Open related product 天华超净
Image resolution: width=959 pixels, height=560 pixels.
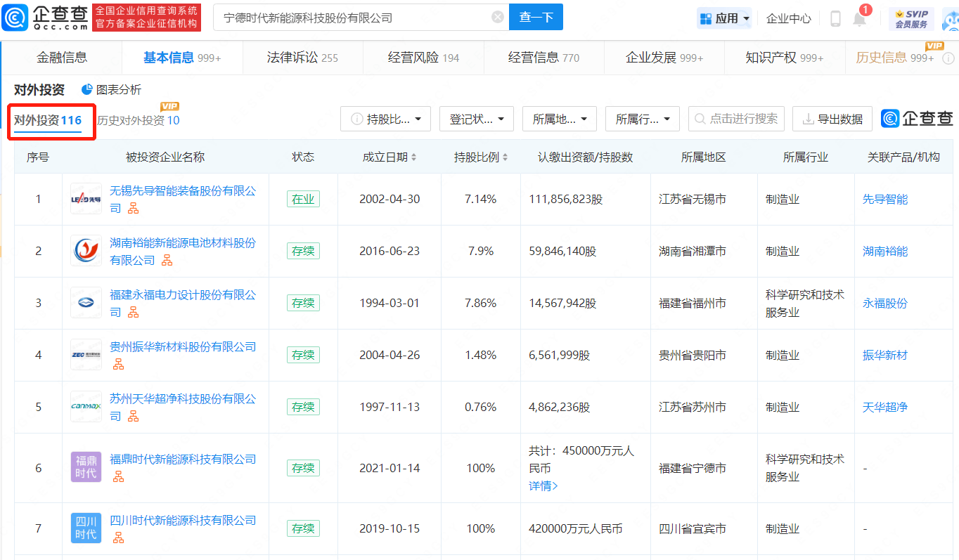885,407
